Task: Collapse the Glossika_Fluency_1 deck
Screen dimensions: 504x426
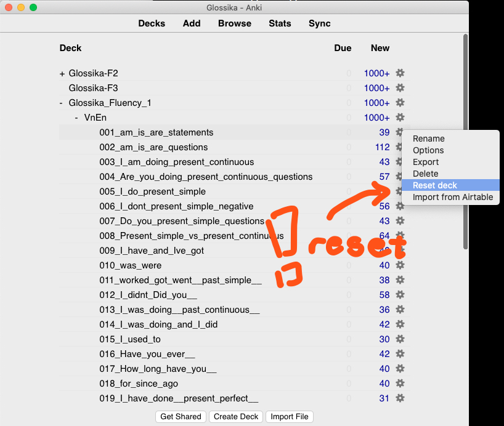Action: tap(61, 103)
